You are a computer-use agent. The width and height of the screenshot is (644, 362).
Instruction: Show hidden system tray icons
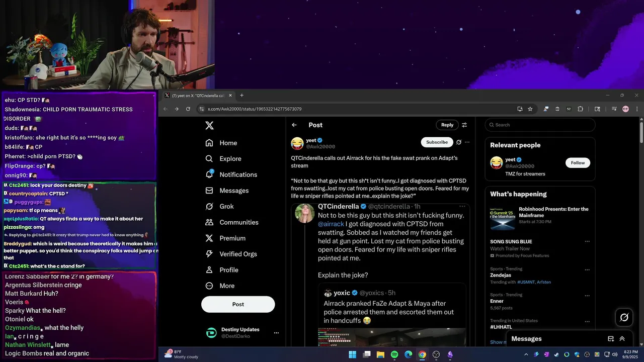(526, 354)
